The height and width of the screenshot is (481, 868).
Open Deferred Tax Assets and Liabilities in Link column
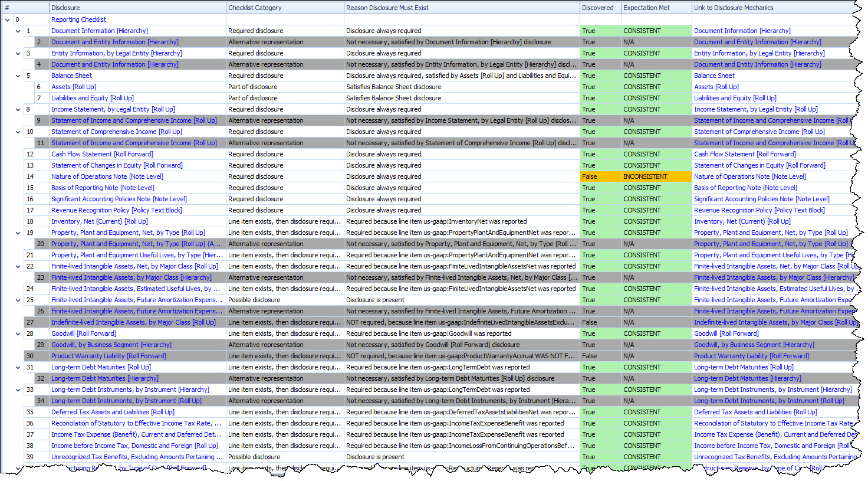point(755,412)
